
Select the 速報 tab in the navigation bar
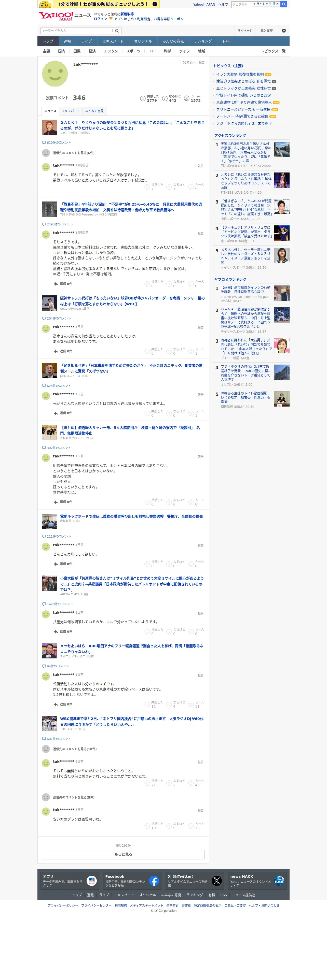pyautogui.click(x=67, y=41)
